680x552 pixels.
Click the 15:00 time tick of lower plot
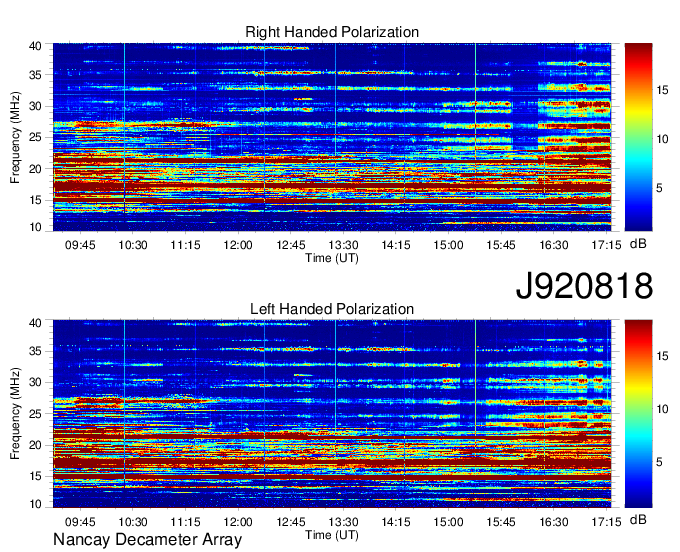(x=448, y=522)
